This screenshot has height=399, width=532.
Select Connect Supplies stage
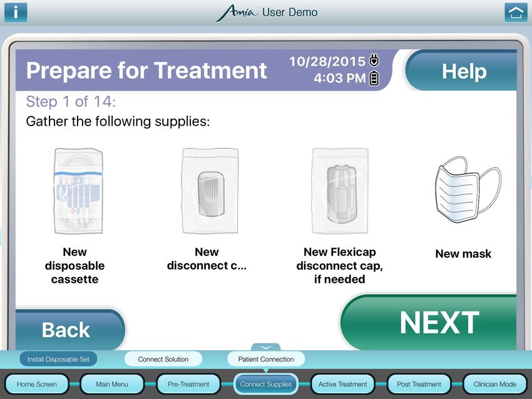pos(265,384)
